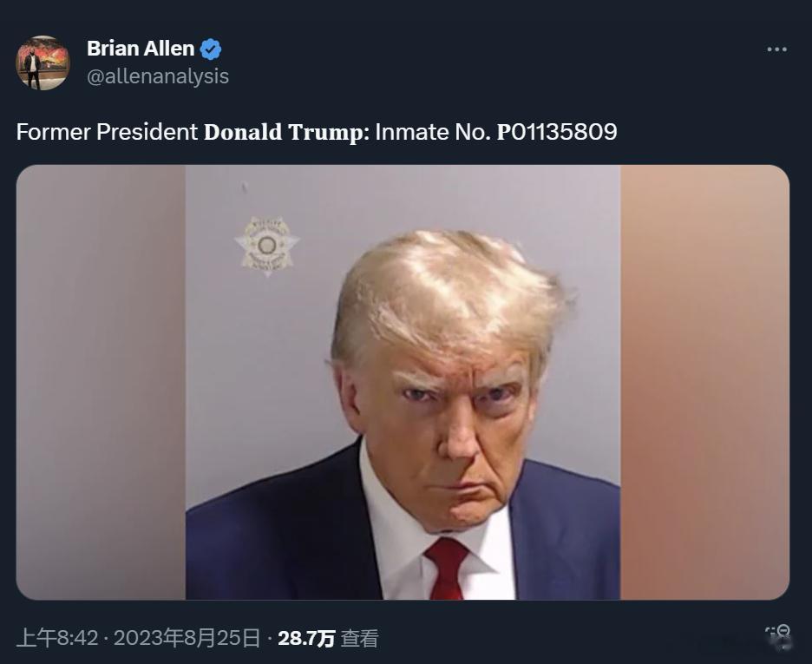This screenshot has height=664, width=812.
Task: Click the 查看 views label
Action: (x=359, y=638)
